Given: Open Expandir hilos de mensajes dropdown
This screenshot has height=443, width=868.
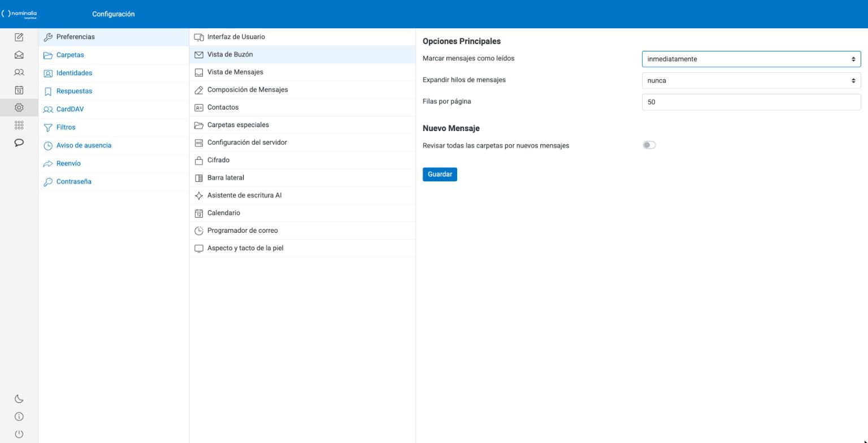Looking at the screenshot, I should click(x=751, y=80).
